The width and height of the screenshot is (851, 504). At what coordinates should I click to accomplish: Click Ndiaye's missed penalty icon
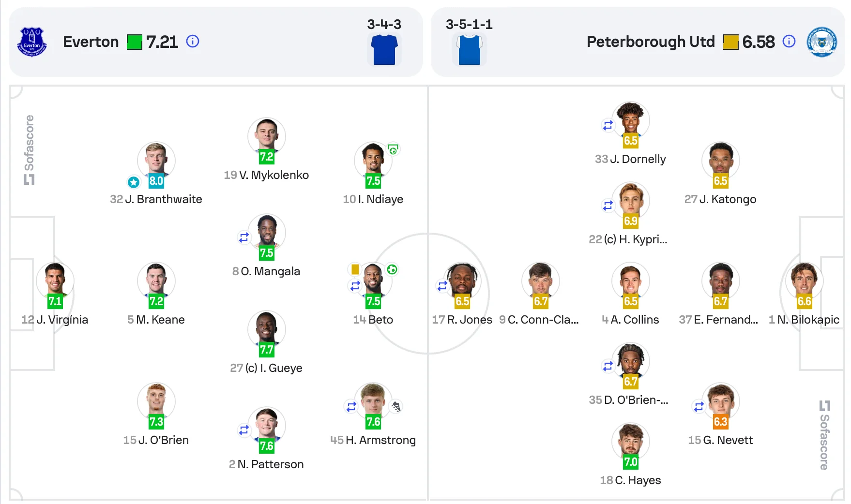(393, 149)
